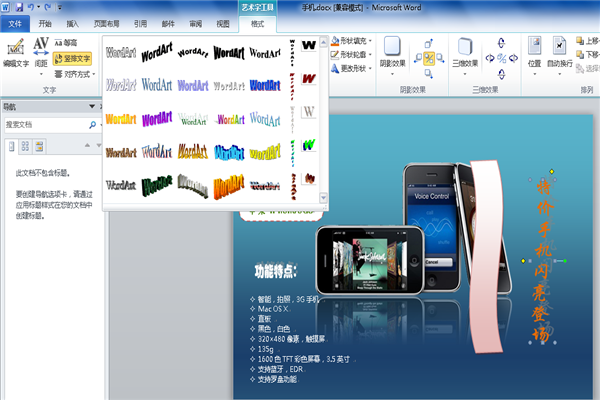The width and height of the screenshot is (600, 400).
Task: Open the undo history dropdown arrow
Action: point(39,7)
